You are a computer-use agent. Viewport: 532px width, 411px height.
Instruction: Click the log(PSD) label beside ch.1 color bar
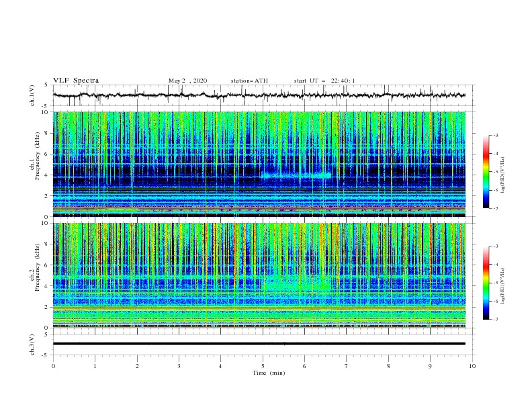pyautogui.click(x=503, y=175)
